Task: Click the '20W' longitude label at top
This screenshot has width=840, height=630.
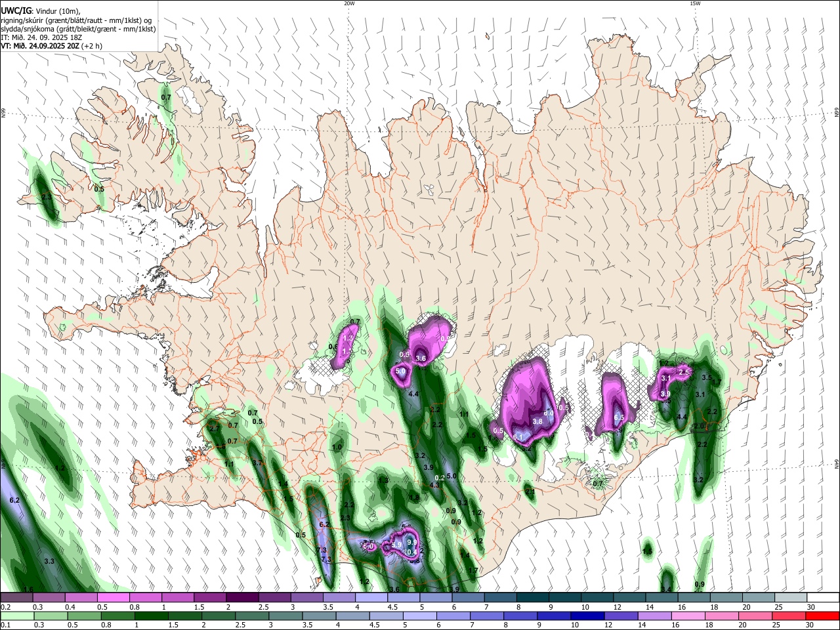Action: 349,3
